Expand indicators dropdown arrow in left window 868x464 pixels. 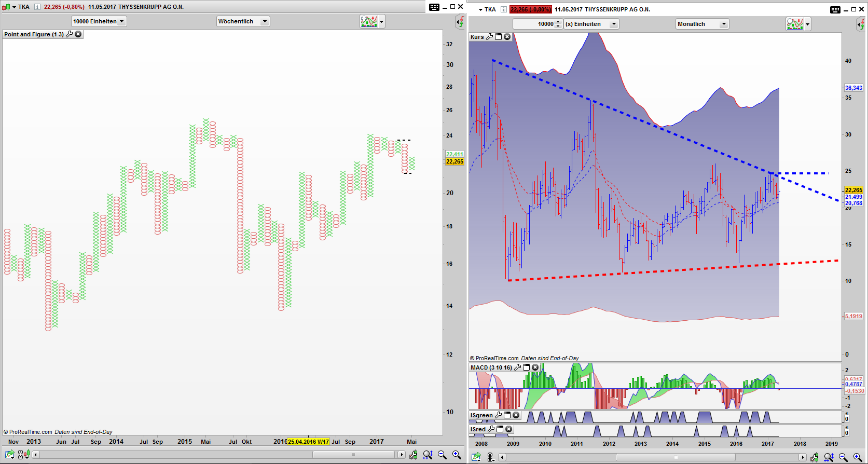pos(382,21)
